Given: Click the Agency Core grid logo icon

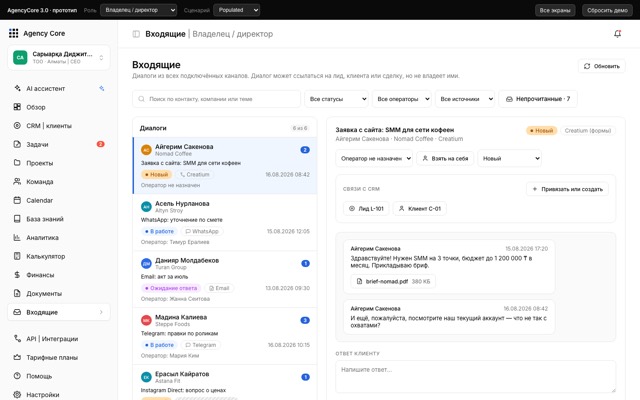Looking at the screenshot, I should pos(13,33).
